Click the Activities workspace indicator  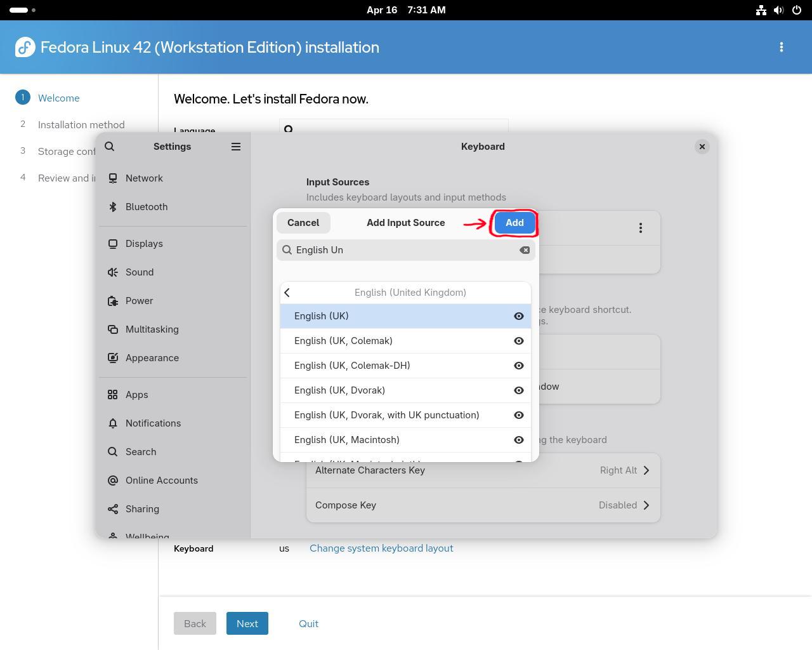point(23,10)
